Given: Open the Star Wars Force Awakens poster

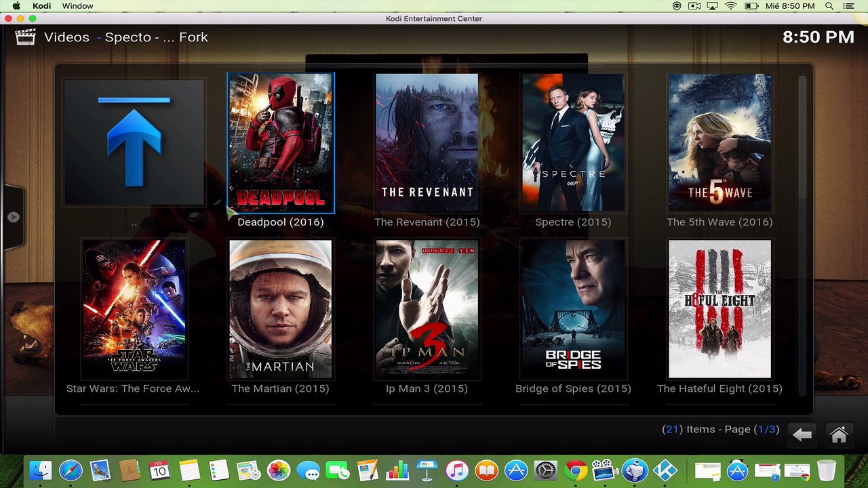Looking at the screenshot, I should coord(134,309).
